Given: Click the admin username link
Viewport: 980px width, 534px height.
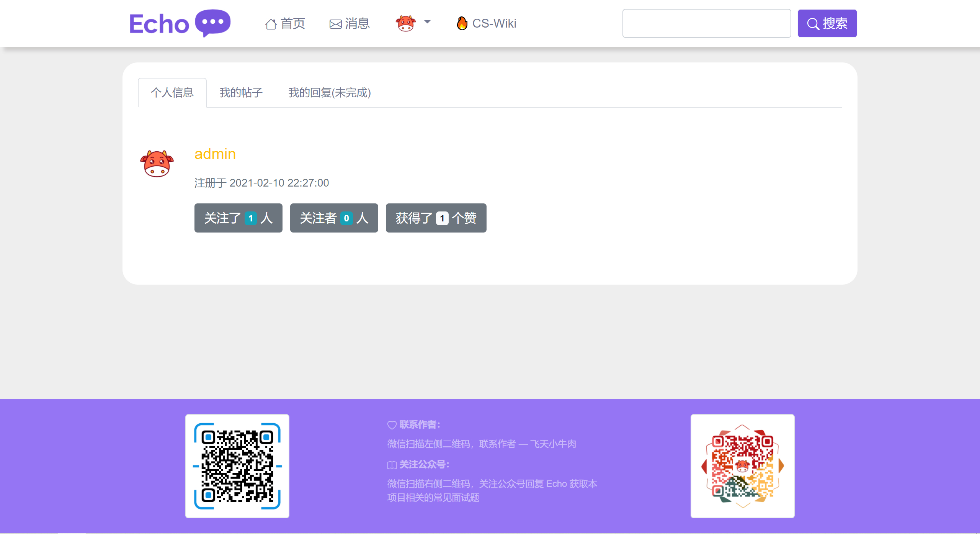Looking at the screenshot, I should tap(215, 154).
